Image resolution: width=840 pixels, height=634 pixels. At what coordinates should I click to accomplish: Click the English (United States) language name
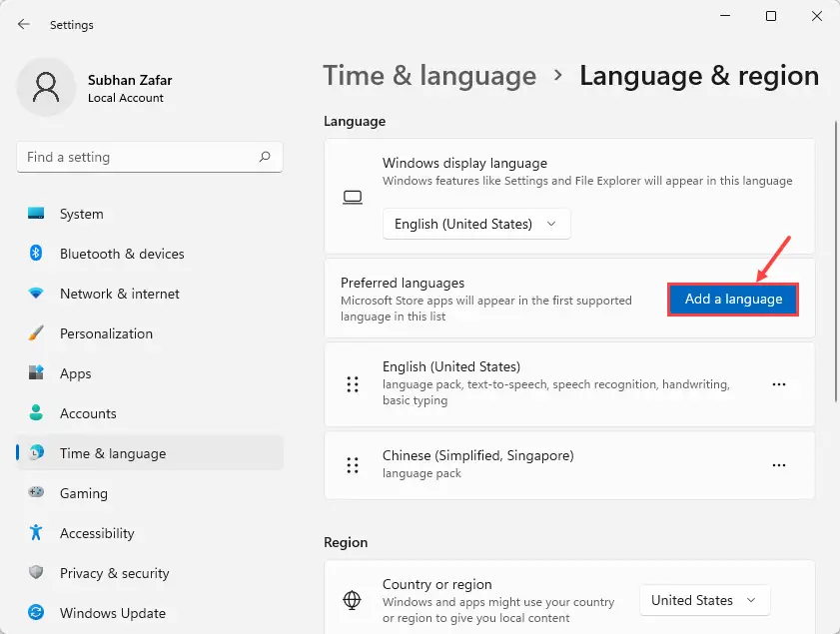point(451,366)
